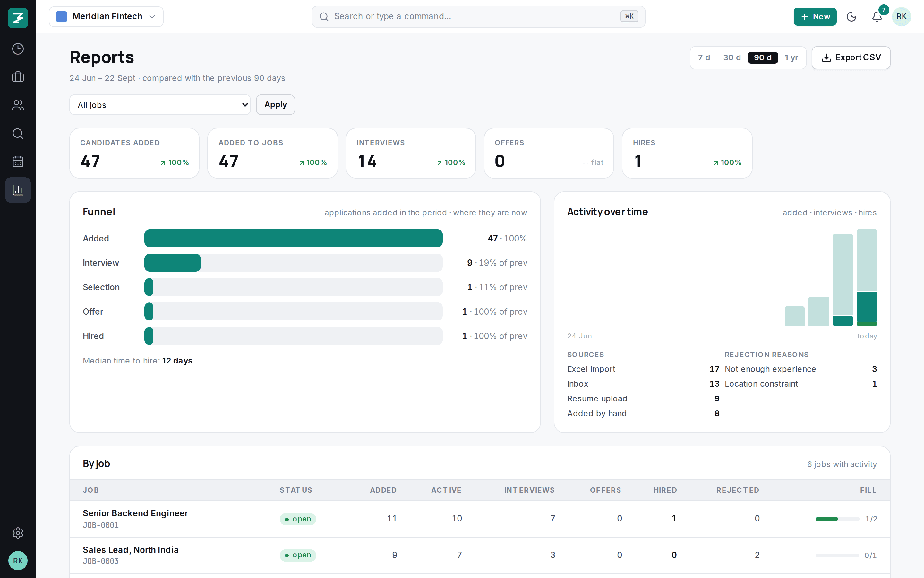Click the green app logo icon
Screen dimensions: 924x578
(x=18, y=18)
